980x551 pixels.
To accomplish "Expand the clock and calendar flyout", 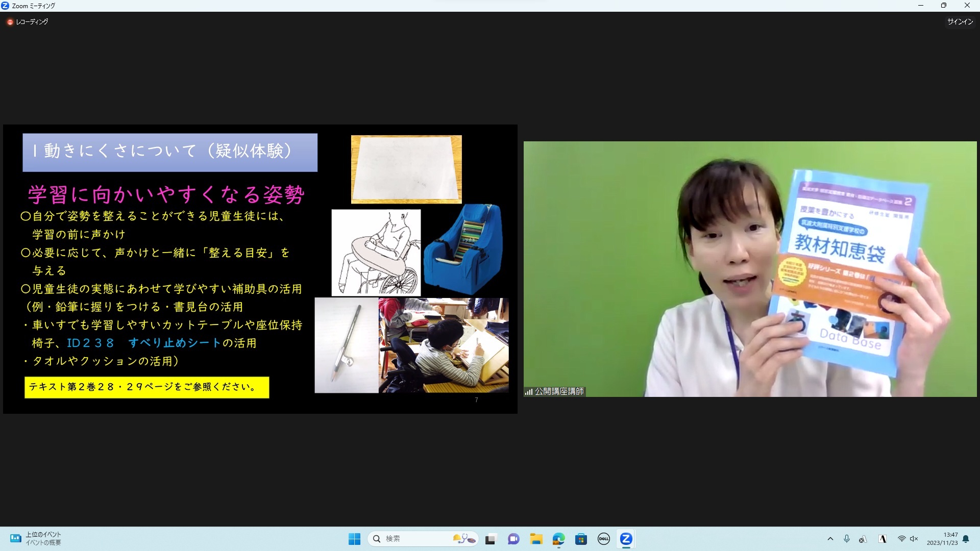I will click(x=942, y=539).
